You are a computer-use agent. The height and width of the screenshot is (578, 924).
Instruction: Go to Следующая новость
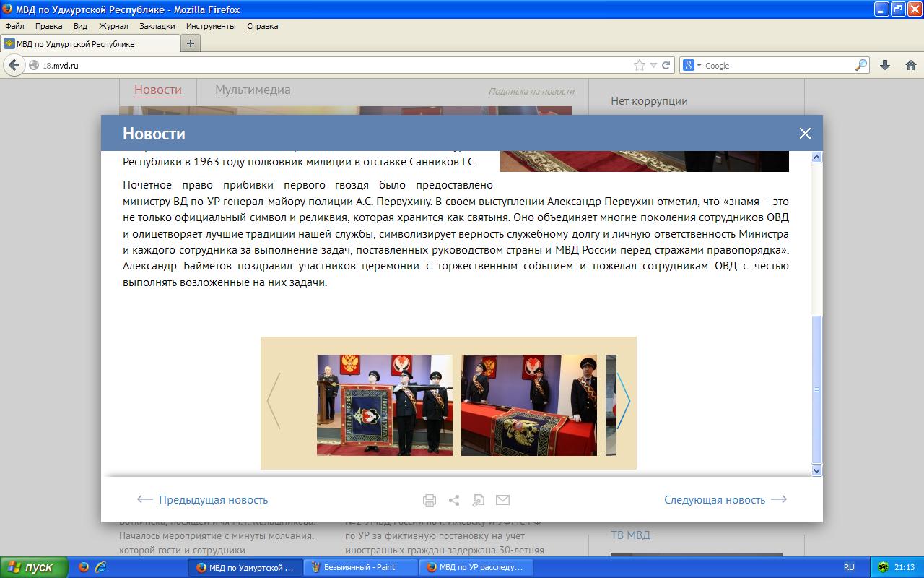tap(725, 499)
